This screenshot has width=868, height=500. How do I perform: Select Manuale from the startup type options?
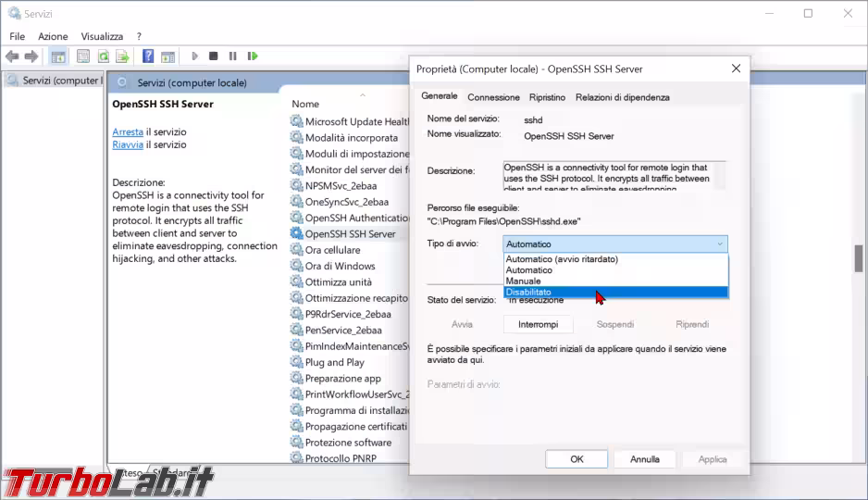[x=524, y=281]
